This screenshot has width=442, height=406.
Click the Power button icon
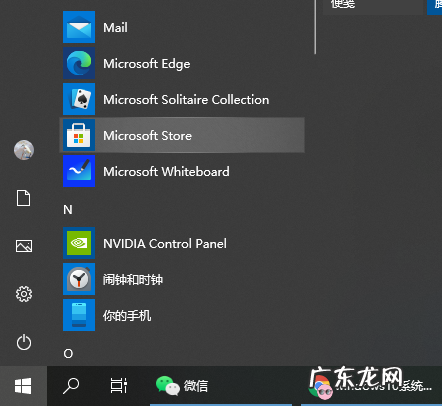(24, 342)
